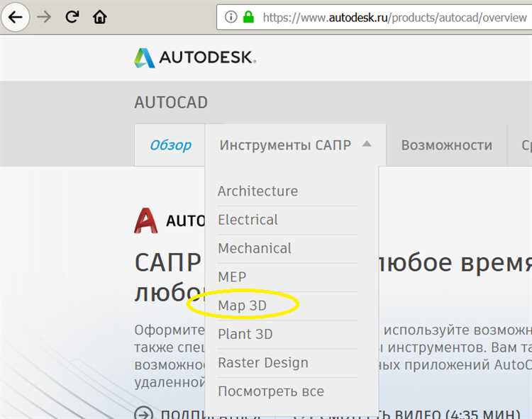Show site information via the info icon
This screenshot has height=419, width=532.
pos(231,16)
